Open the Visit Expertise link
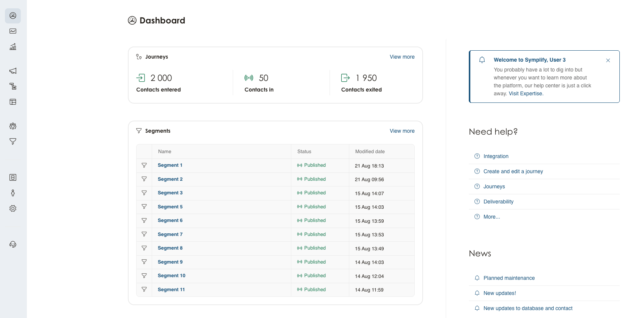This screenshot has height=318, width=644. click(x=526, y=93)
